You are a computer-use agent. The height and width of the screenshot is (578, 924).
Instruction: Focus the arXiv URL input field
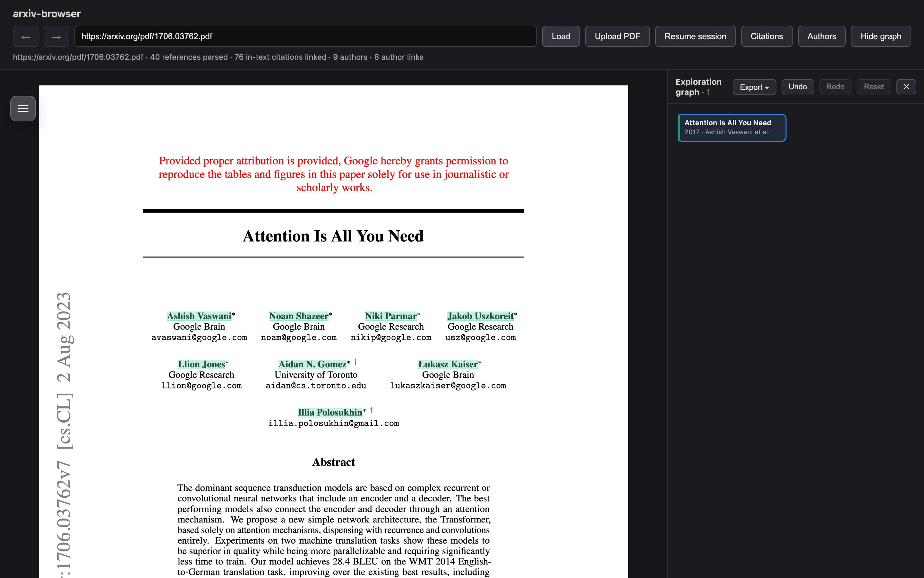click(305, 36)
